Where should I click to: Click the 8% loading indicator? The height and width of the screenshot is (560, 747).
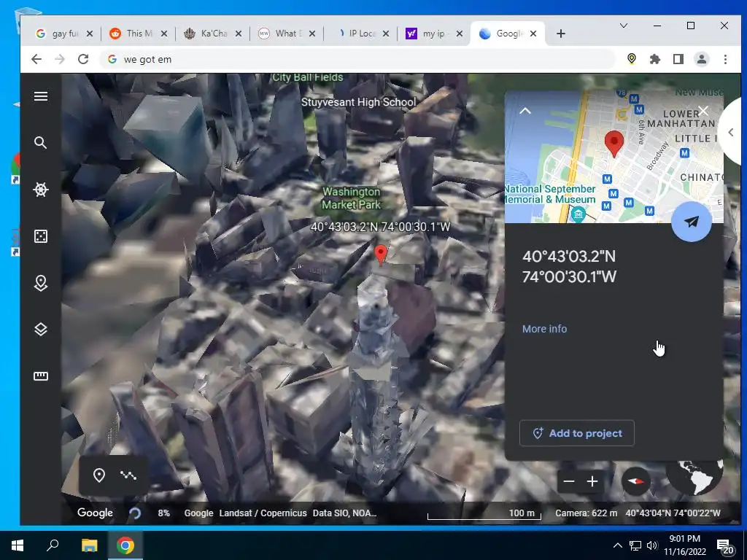164,513
